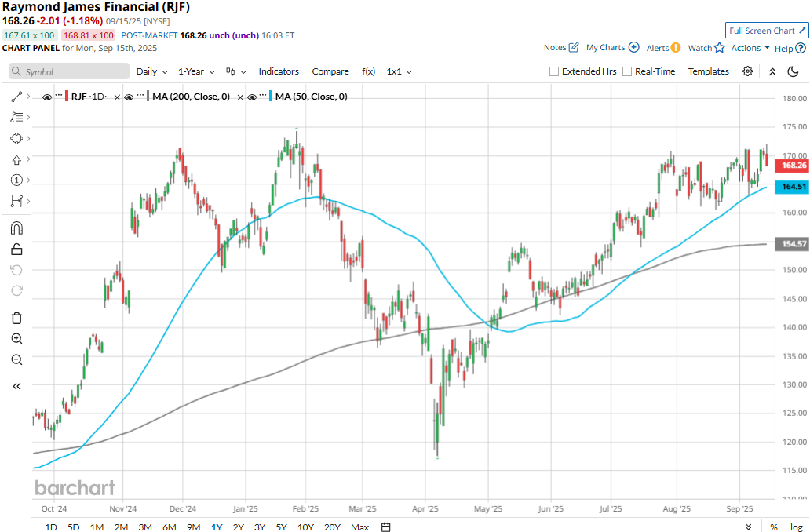
Task: Select the trend line drawing tool
Action: pos(16,97)
